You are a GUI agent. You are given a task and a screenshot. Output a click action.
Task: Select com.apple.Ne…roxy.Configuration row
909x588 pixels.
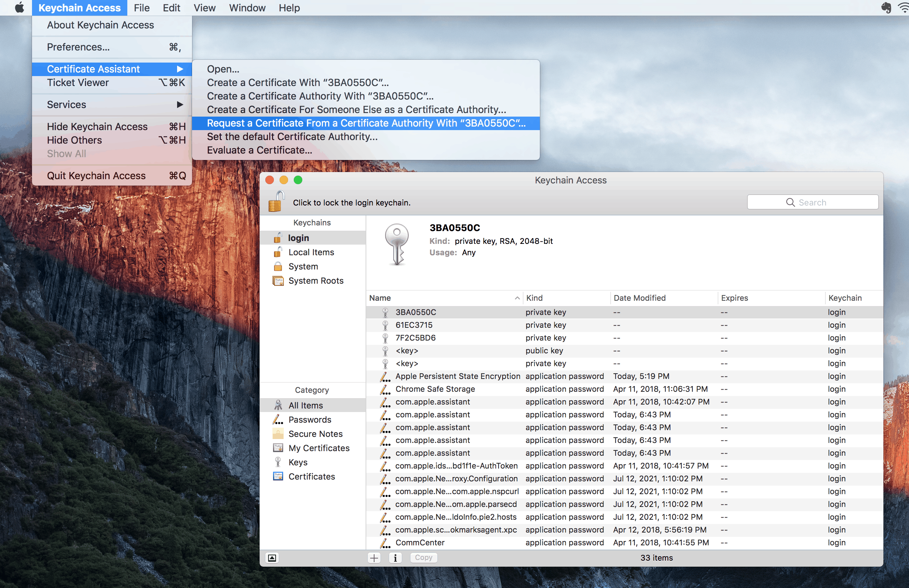pyautogui.click(x=624, y=479)
